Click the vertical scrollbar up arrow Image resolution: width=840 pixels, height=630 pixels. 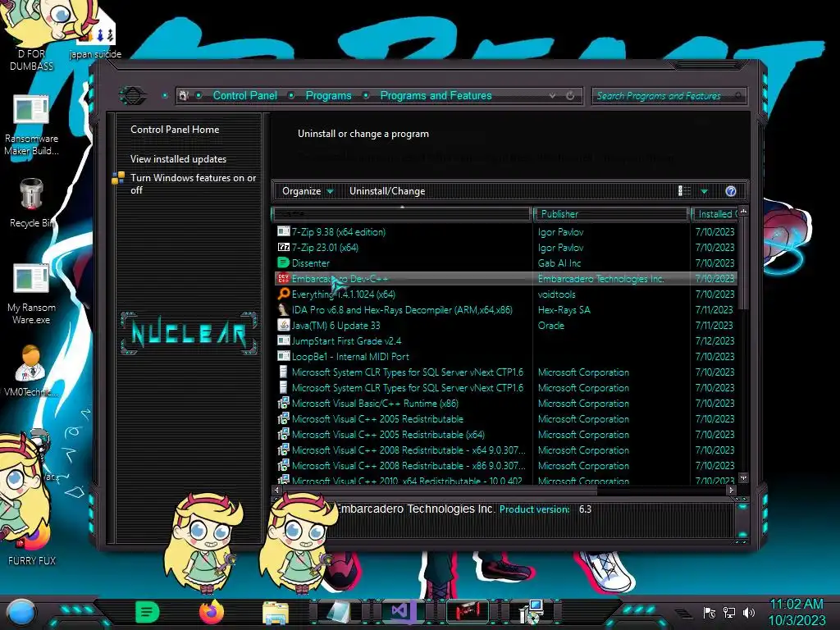[x=743, y=211]
